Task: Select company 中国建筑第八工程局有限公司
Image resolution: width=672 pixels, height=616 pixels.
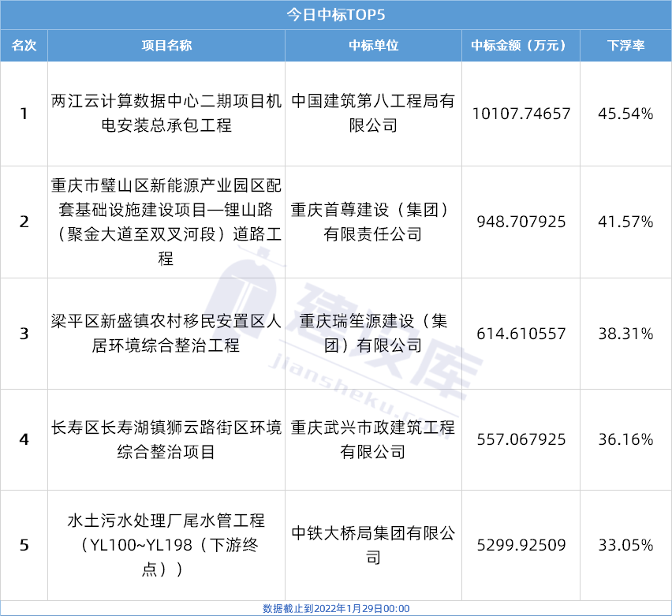Action: [x=373, y=113]
